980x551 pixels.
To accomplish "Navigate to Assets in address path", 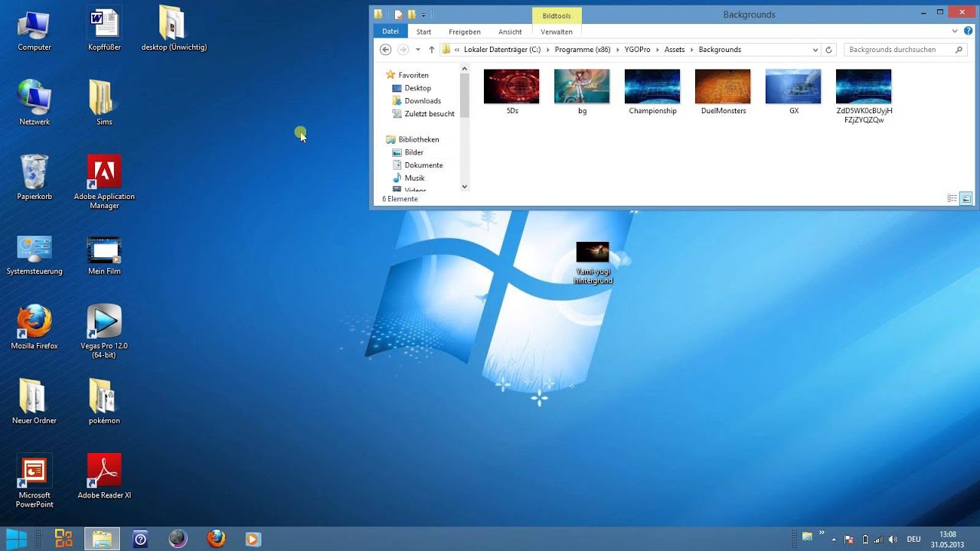I will pyautogui.click(x=675, y=50).
